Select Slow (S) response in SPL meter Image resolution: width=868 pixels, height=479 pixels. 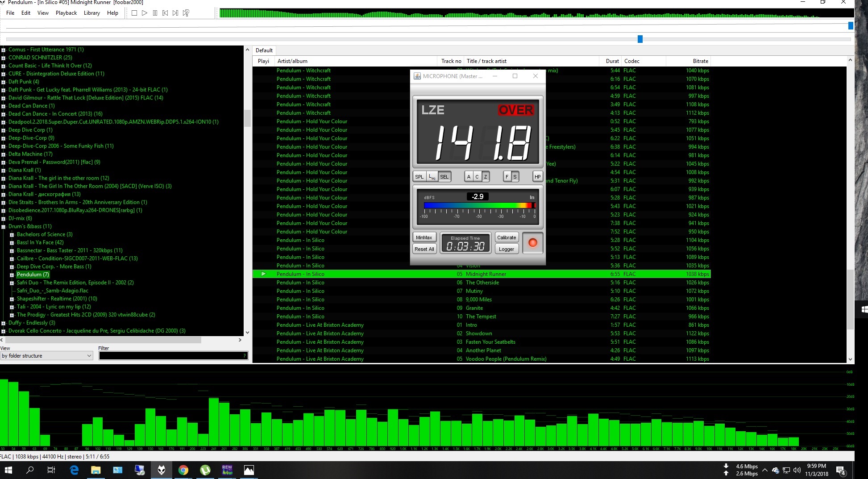tap(515, 177)
